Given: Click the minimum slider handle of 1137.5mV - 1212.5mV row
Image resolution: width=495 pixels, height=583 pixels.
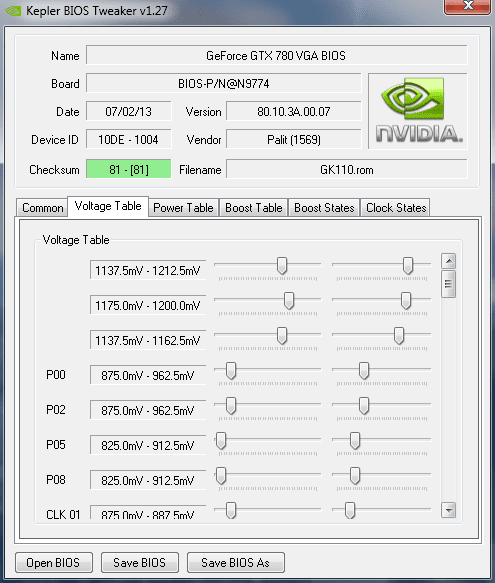Looking at the screenshot, I should pyautogui.click(x=282, y=265).
